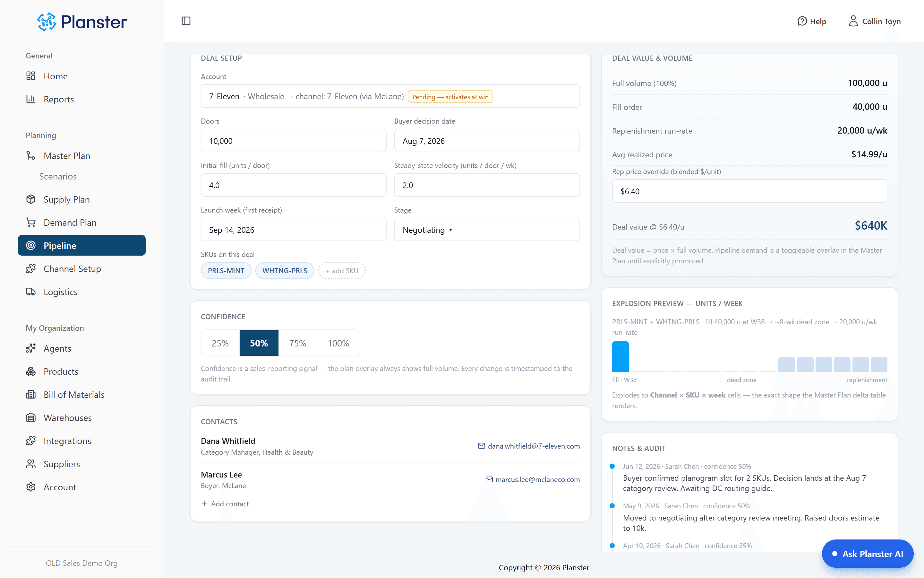Go to Scenarios under Master Plan
This screenshot has height=578, width=924.
58,176
